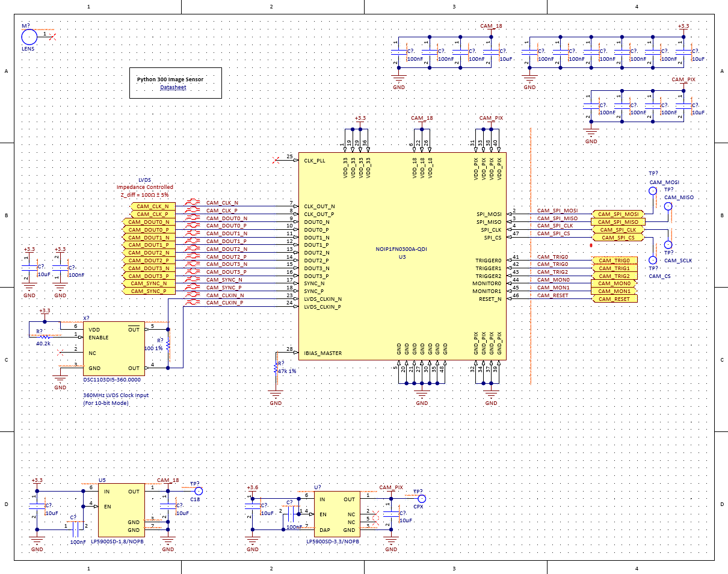Image resolution: width=728 pixels, height=574 pixels.
Task: Select the CAM_SPI_MOSI yellow port
Action: 618,214
